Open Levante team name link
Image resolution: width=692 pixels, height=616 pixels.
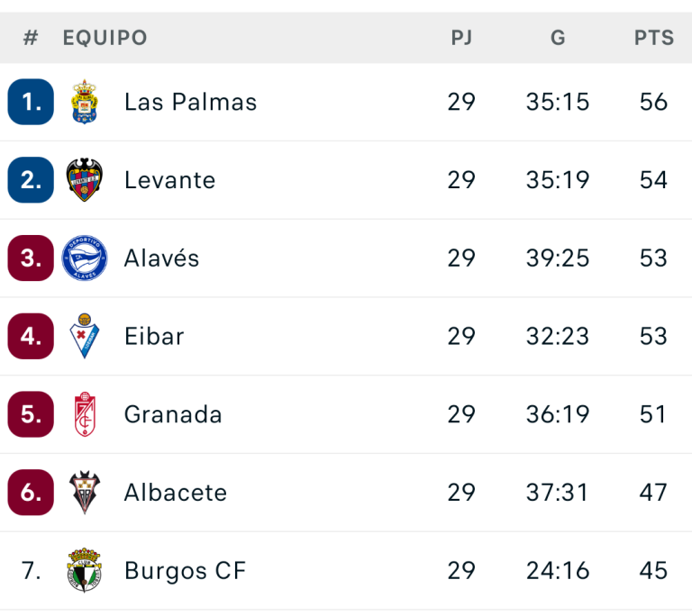[170, 180]
